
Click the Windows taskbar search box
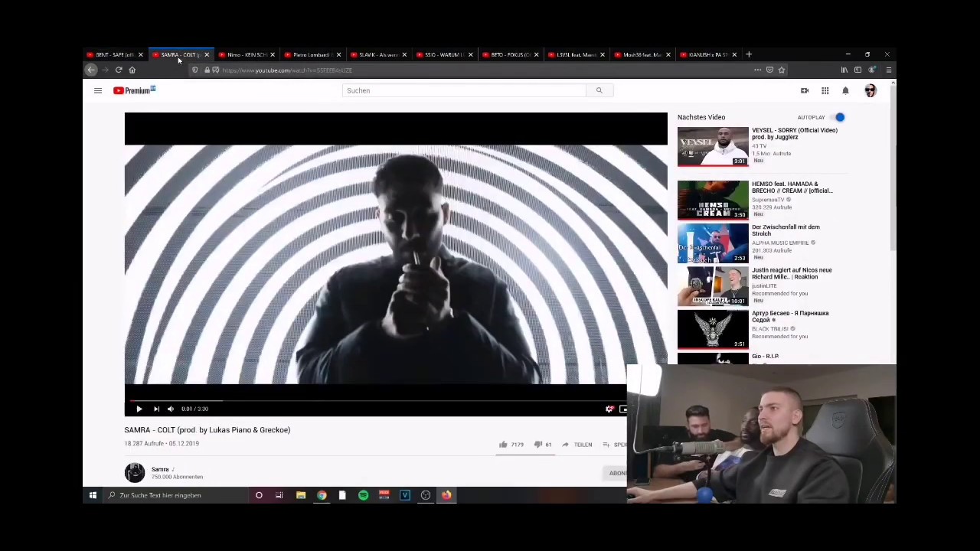coord(176,495)
